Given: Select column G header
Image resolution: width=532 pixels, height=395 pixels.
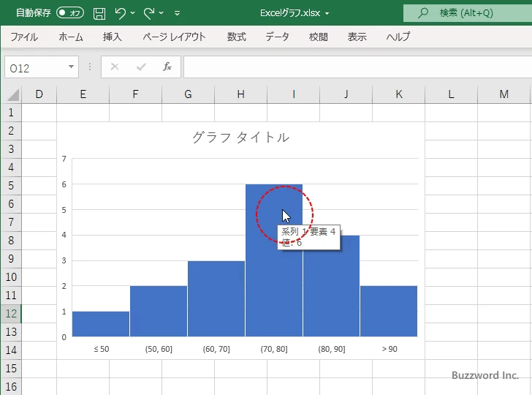Looking at the screenshot, I should (x=188, y=94).
